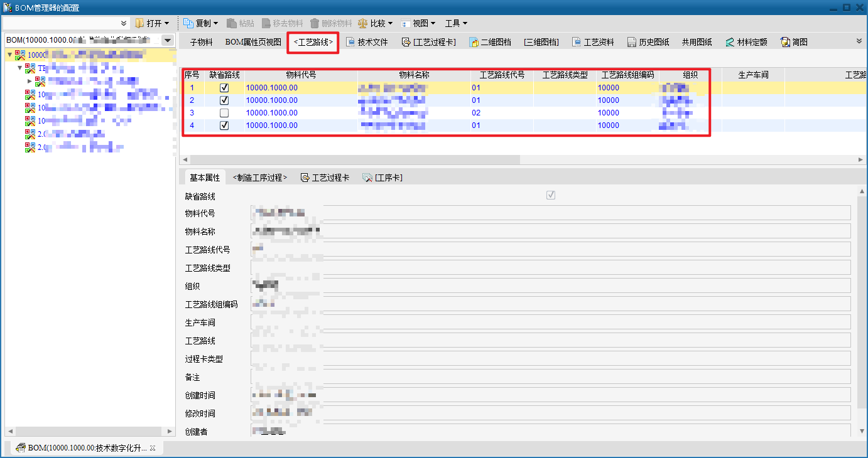This screenshot has width=868, height=458.
Task: Click the 材料定额 icon
Action: tap(730, 42)
